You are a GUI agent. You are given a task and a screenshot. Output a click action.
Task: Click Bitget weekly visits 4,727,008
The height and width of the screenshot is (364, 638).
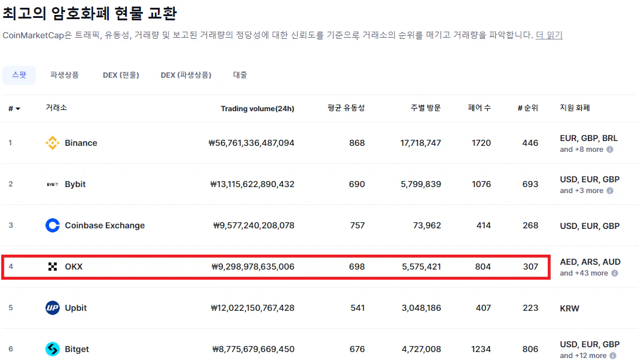pyautogui.click(x=422, y=349)
